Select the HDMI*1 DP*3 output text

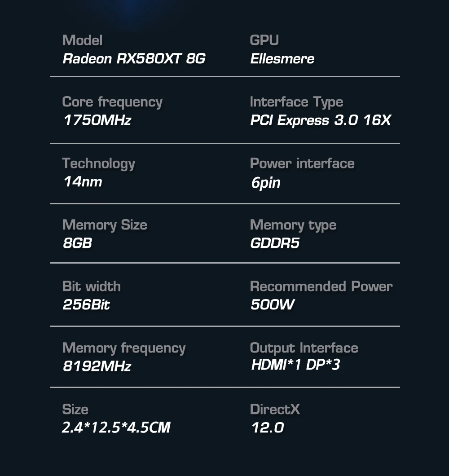295,365
